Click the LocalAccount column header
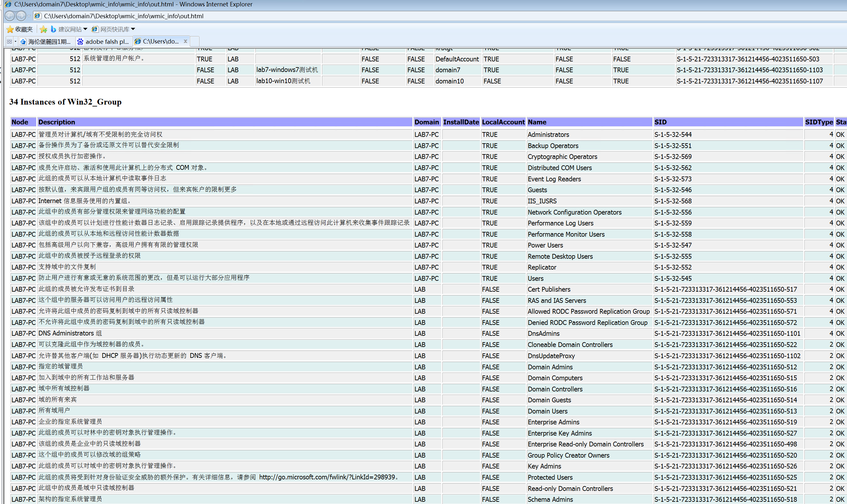Image resolution: width=847 pixels, height=504 pixels. coord(504,122)
